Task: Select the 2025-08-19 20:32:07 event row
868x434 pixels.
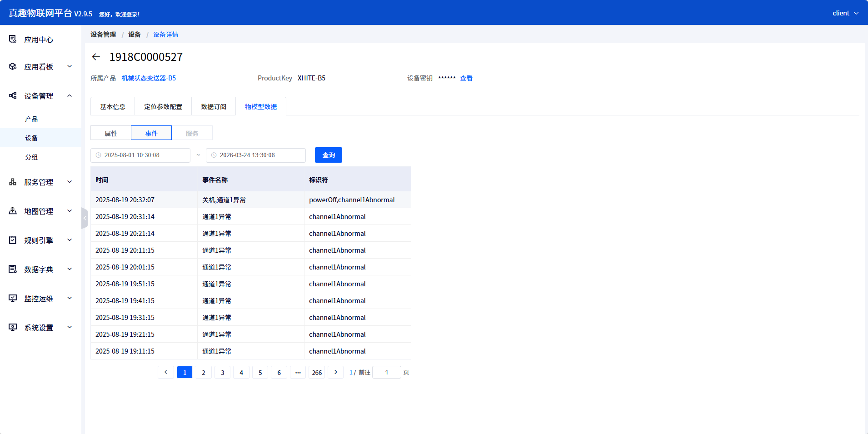Action: (251, 200)
